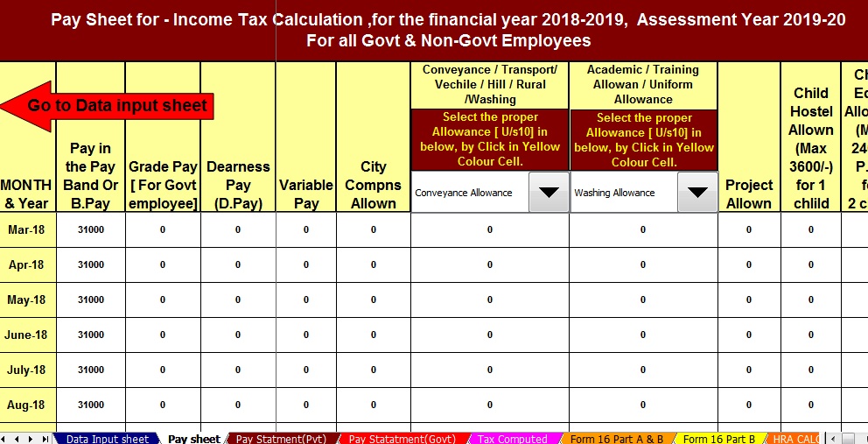Viewport: 868px width, 444px height.
Task: Select the 31000 pay cell for Aug-18
Action: 91,405
